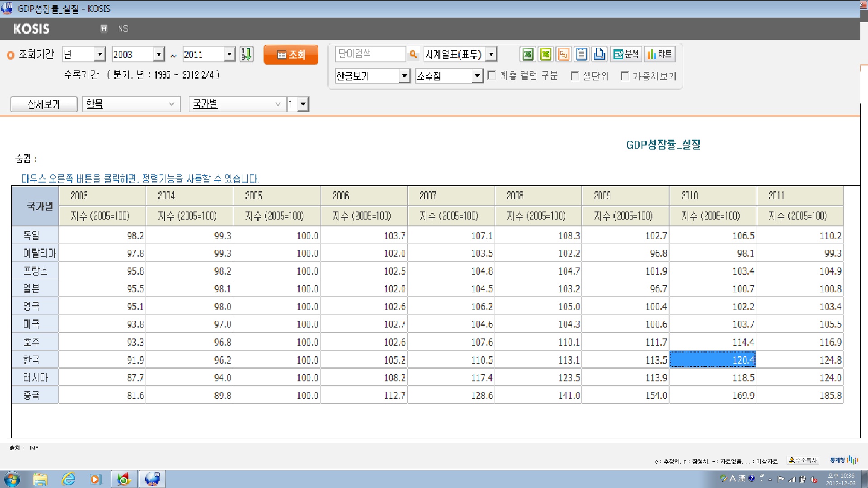This screenshot has height=488, width=868.
Task: Export table with the first green Excel icon
Action: point(528,54)
